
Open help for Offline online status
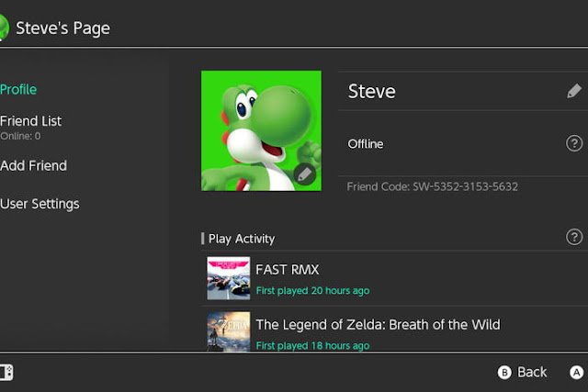[574, 143]
